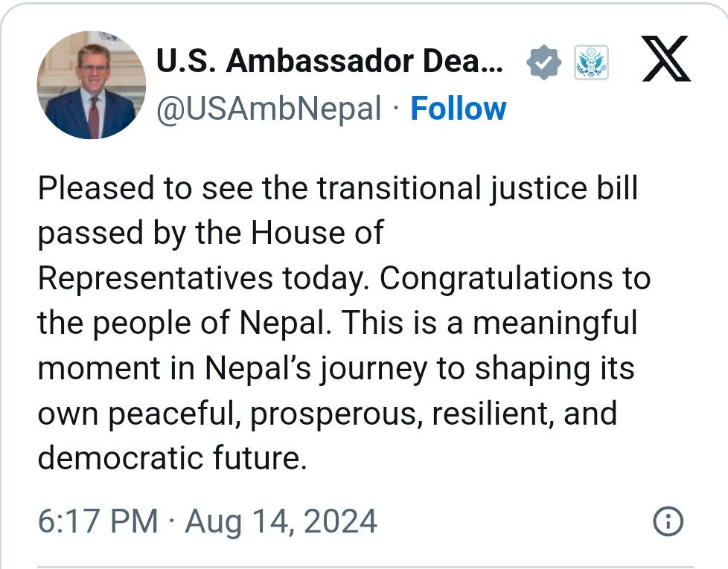The width and height of the screenshot is (728, 569).
Task: Click the words 'House of' in tweet
Action: 317,234
